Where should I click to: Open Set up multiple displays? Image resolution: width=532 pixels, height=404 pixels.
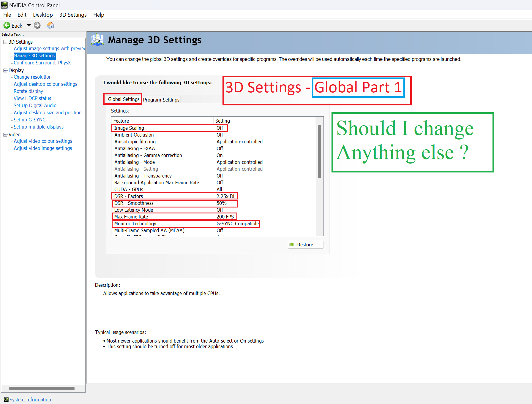coord(39,127)
